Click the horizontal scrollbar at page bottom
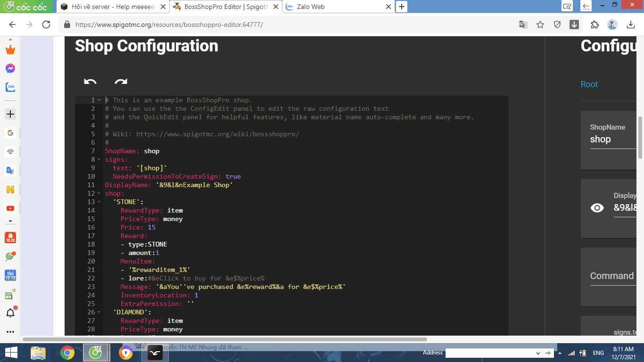 224,339
